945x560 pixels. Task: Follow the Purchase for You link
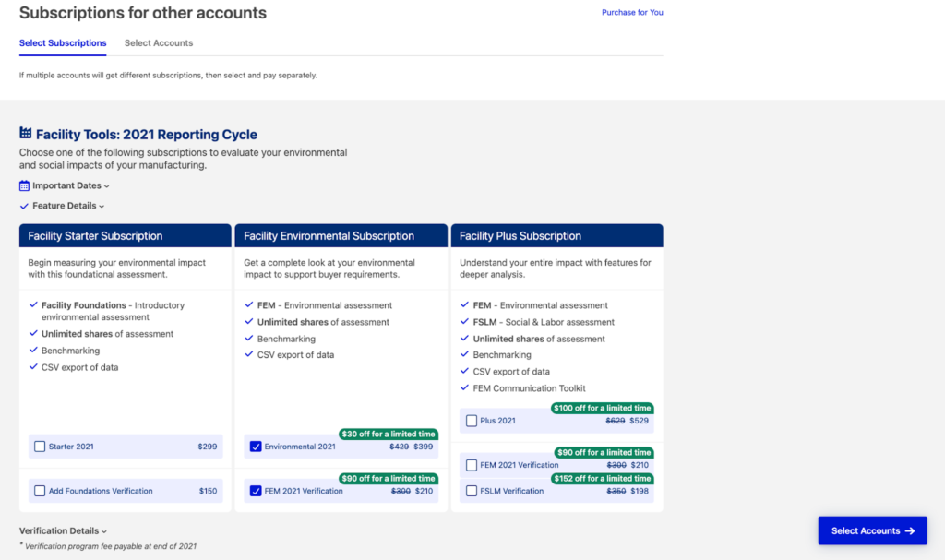(632, 12)
